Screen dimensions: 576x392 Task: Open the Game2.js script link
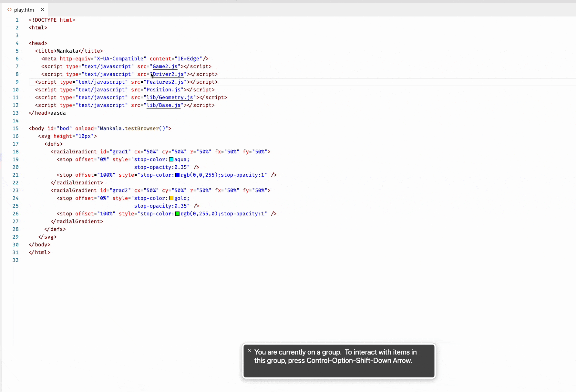click(x=165, y=67)
